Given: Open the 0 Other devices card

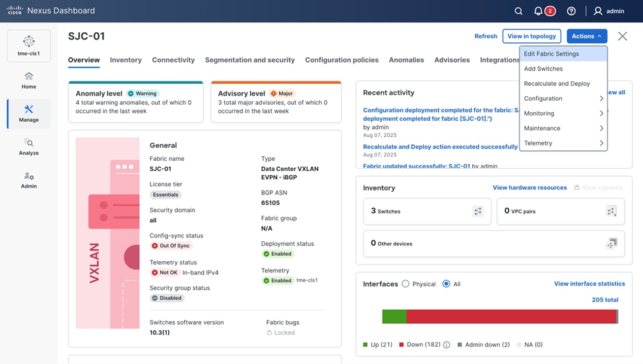Looking at the screenshot, I should [494, 243].
